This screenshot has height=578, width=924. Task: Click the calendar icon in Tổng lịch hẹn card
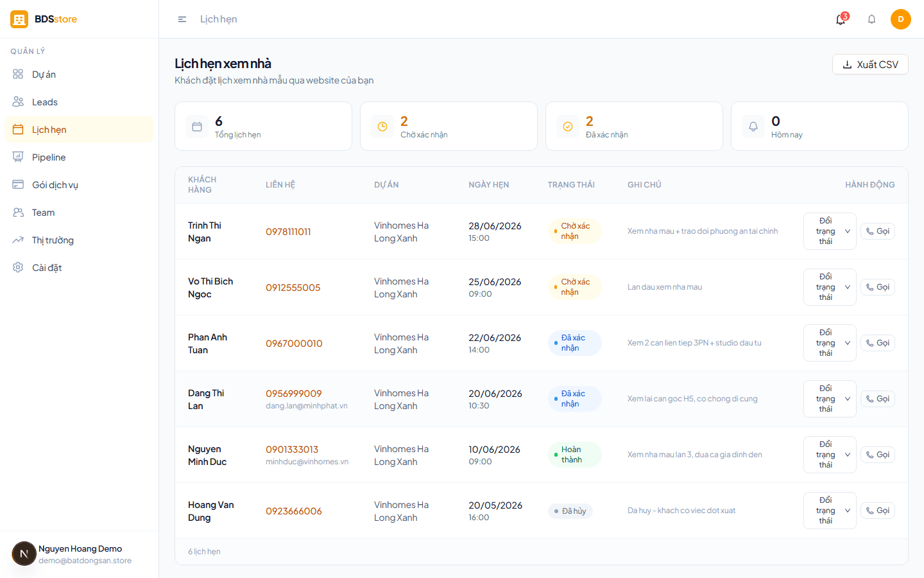(197, 127)
